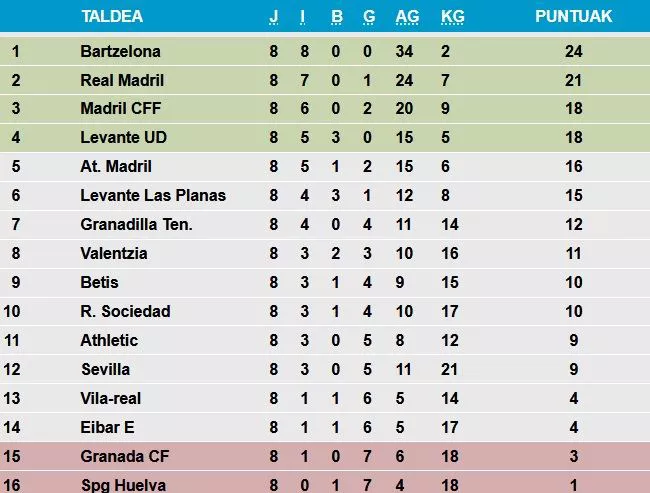Screen dimensions: 650x493
Task: Select the Levante Las Planas team
Action: click(x=153, y=195)
